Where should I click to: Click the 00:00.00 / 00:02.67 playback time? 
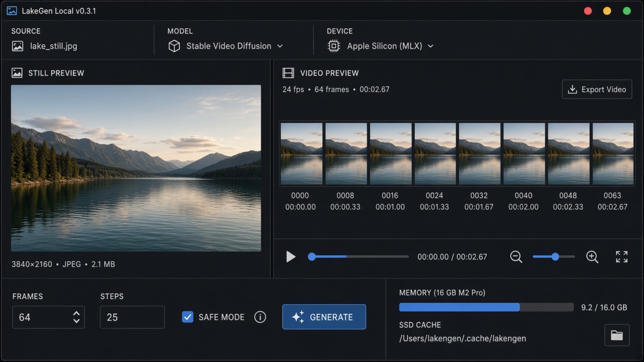[x=452, y=257]
